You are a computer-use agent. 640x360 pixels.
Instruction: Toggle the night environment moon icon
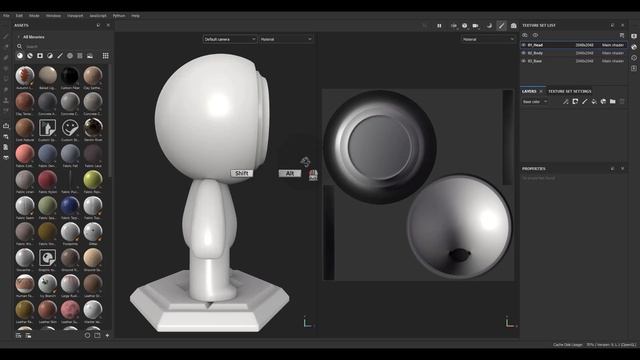489,26
